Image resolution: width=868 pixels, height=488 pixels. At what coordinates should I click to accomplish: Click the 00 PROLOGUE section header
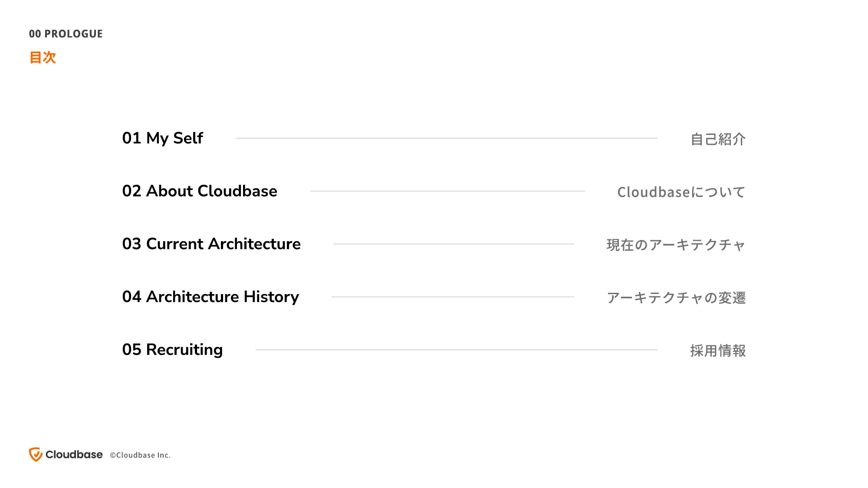[x=66, y=34]
